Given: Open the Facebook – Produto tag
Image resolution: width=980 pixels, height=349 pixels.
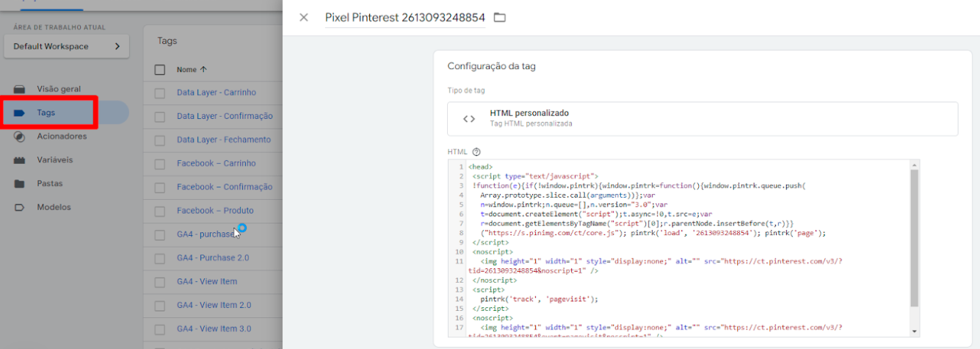Looking at the screenshot, I should click(215, 210).
